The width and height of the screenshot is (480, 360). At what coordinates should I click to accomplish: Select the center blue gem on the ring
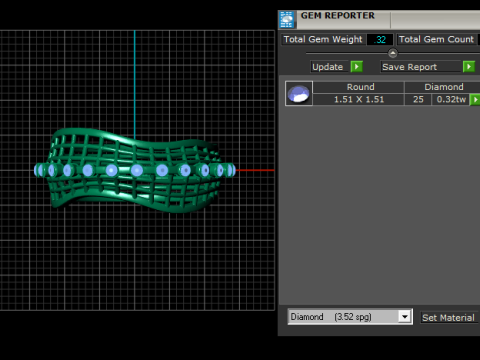(x=137, y=170)
